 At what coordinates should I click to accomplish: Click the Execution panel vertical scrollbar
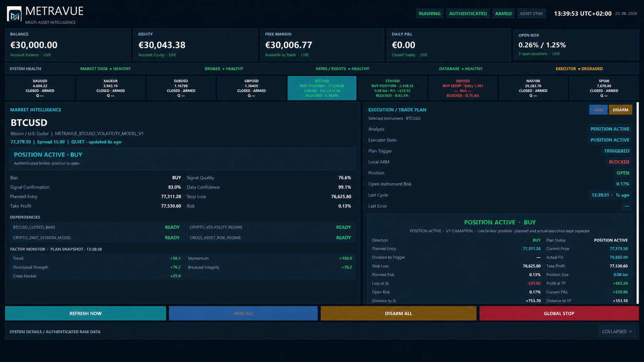click(637, 203)
